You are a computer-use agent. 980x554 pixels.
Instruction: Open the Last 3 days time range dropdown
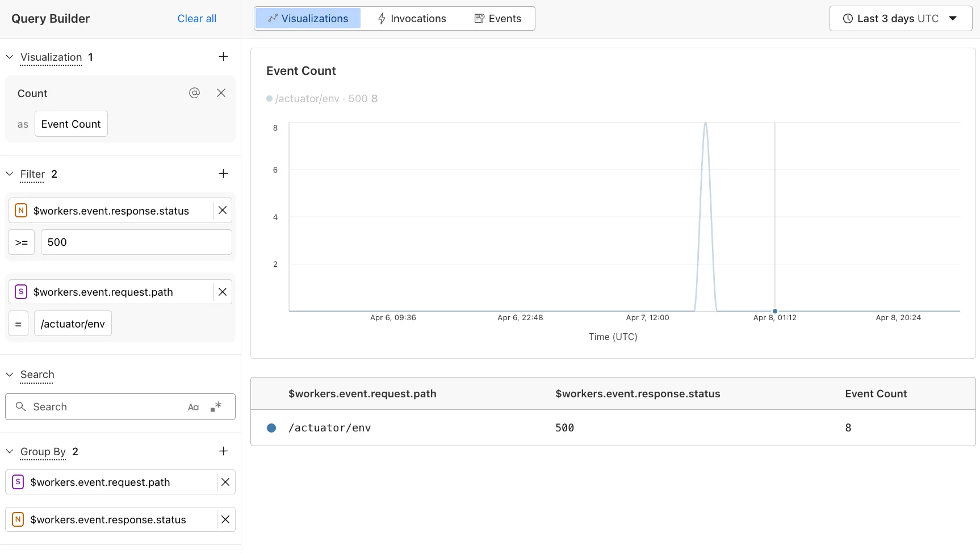[953, 18]
